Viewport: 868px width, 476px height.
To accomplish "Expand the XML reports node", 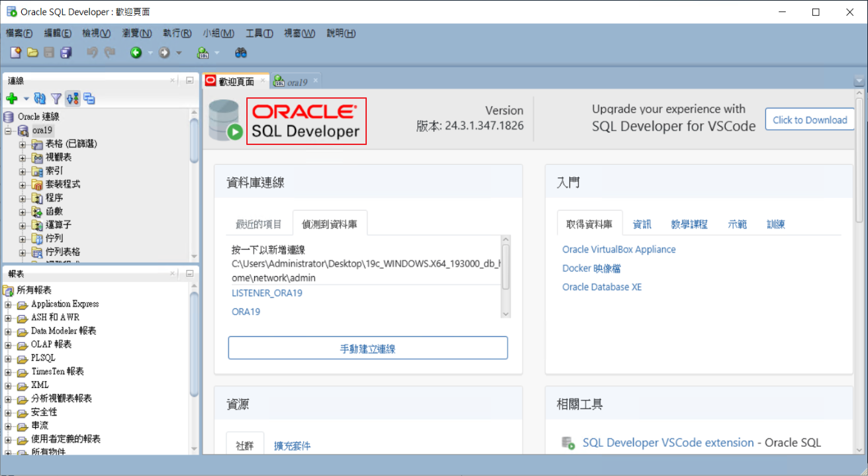I will coord(9,385).
